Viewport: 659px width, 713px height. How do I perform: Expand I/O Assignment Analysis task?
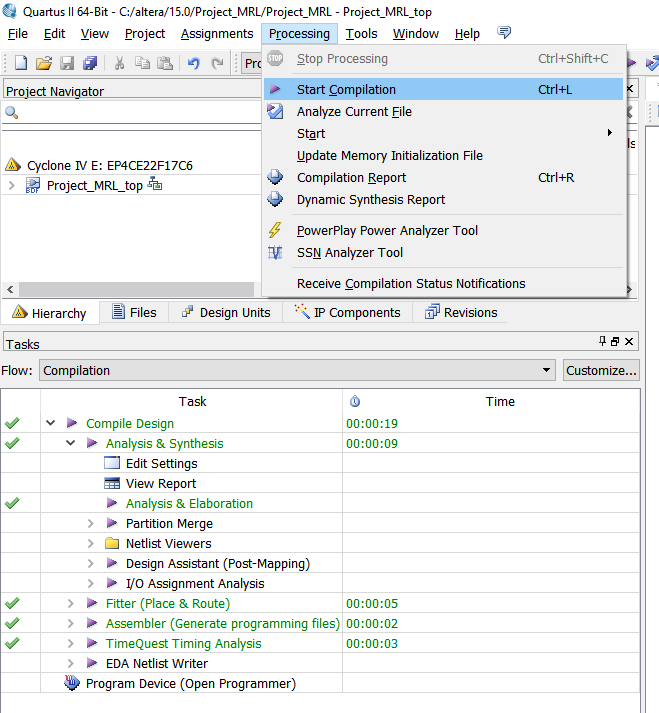pos(91,583)
